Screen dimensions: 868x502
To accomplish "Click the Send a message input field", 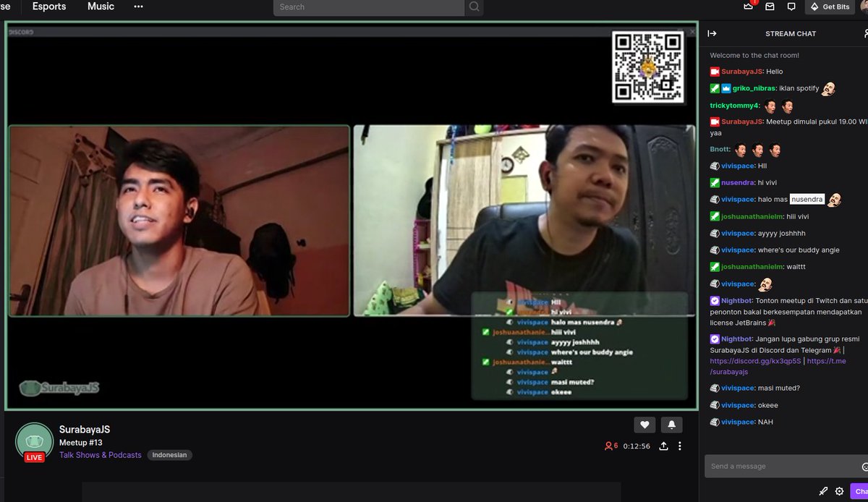I will (767, 466).
